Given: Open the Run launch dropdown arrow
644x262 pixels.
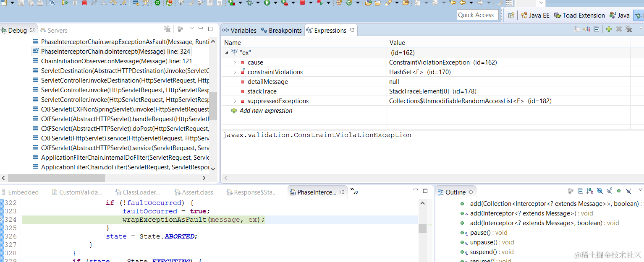Looking at the screenshot, I should pyautogui.click(x=275, y=3).
